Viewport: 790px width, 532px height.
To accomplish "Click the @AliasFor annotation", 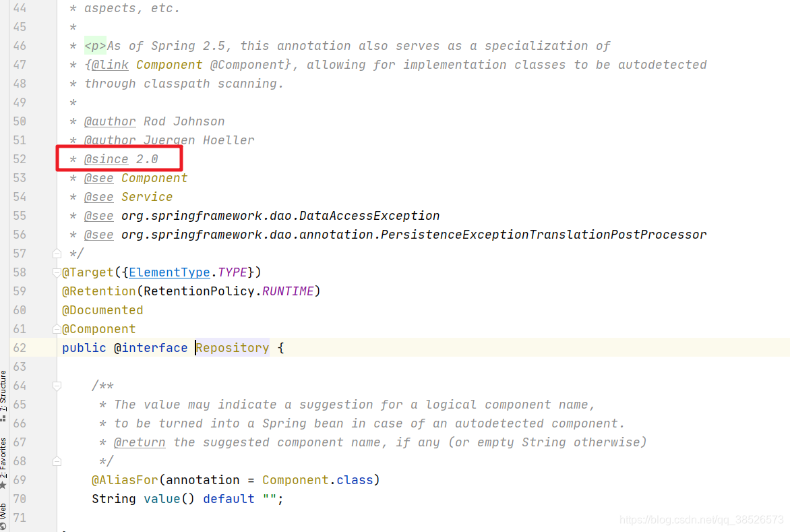I will click(125, 480).
